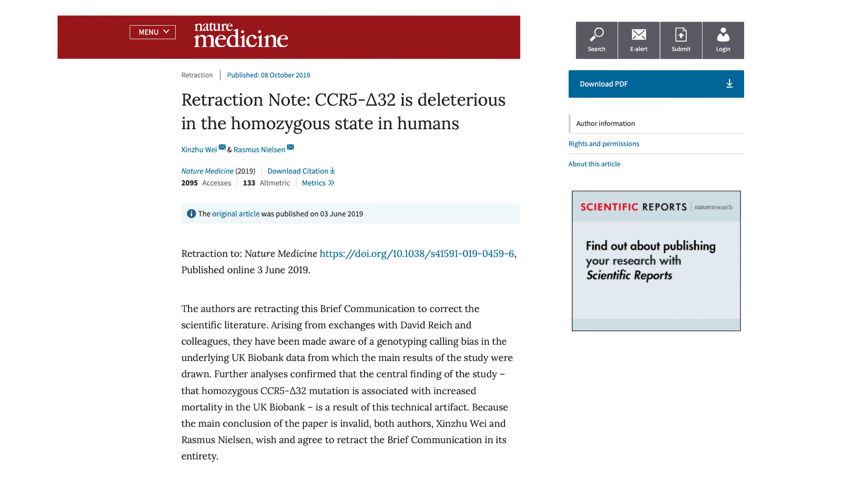Open the Scientific Reports advertisement

656,261
